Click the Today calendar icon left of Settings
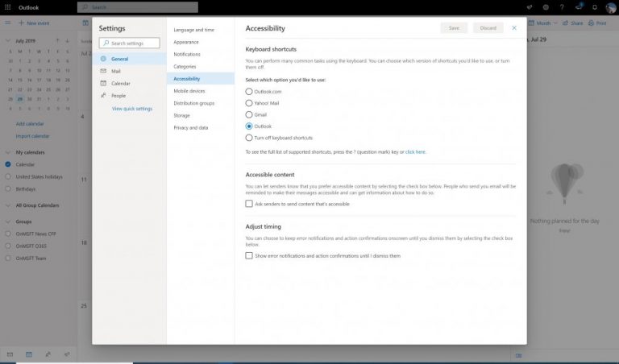This screenshot has height=364, width=619. click(85, 23)
